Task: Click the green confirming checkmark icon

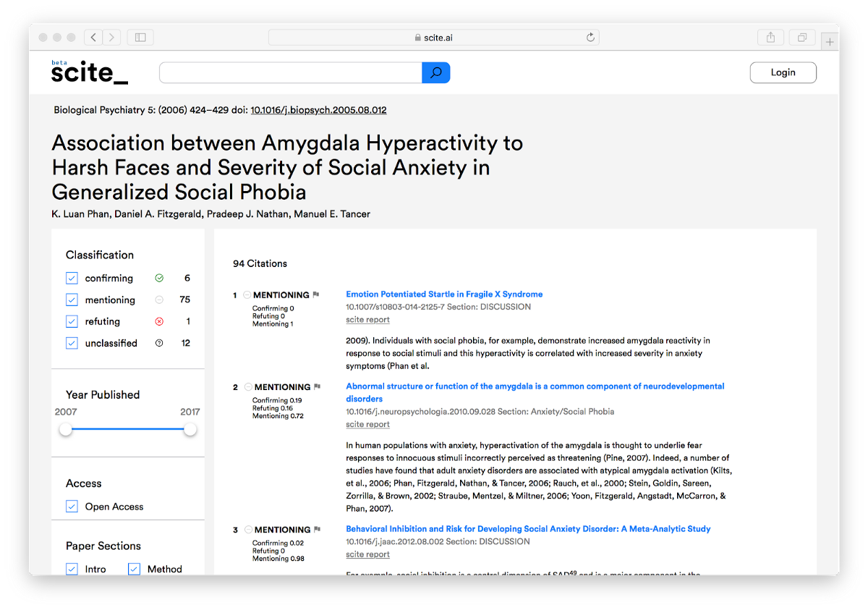Action: [x=159, y=278]
